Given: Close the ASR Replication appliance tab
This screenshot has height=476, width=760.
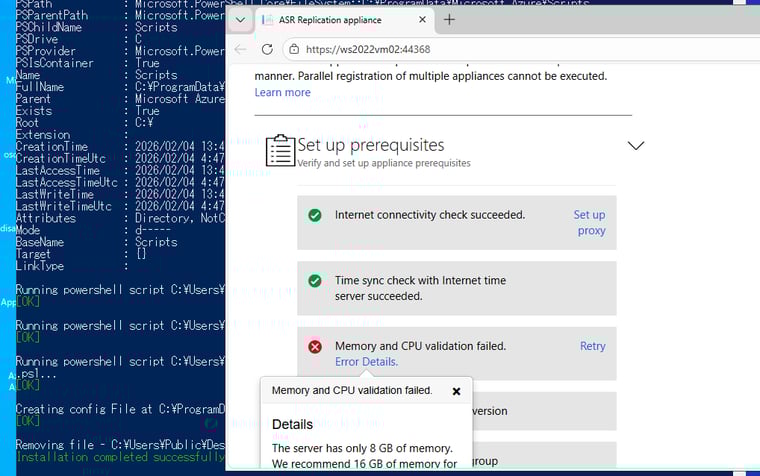Looking at the screenshot, I should tap(422, 19).
